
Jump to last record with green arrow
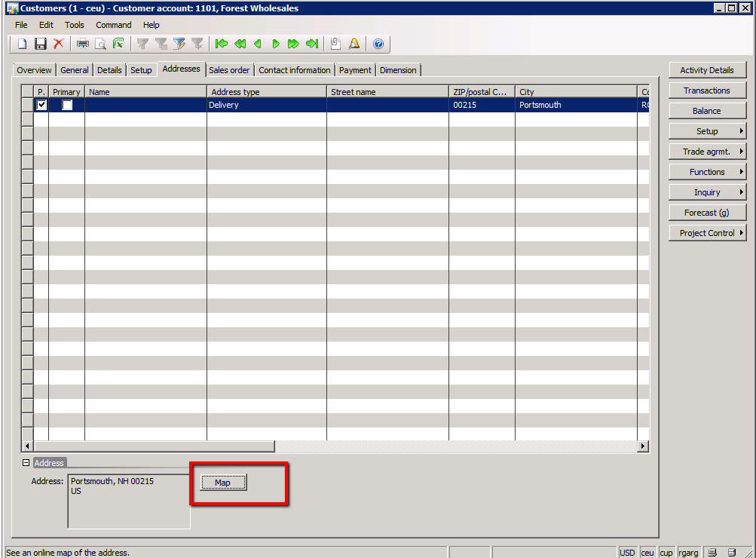tap(312, 44)
